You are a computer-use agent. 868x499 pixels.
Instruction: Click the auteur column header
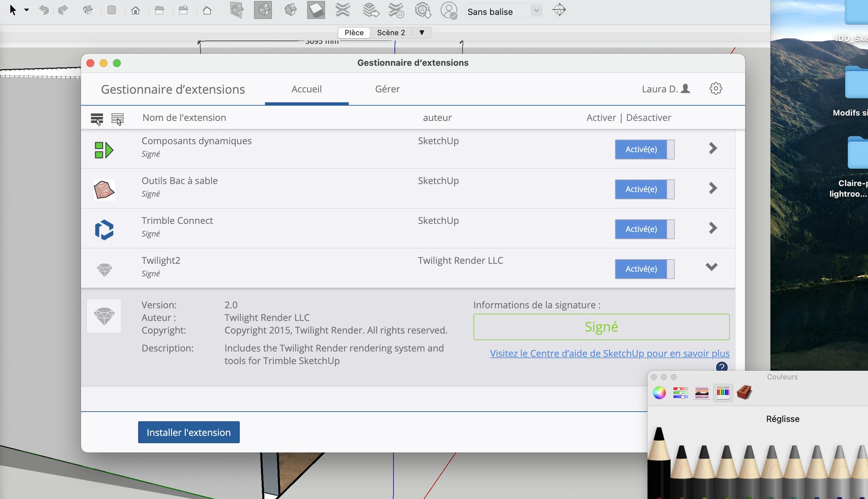coord(437,117)
